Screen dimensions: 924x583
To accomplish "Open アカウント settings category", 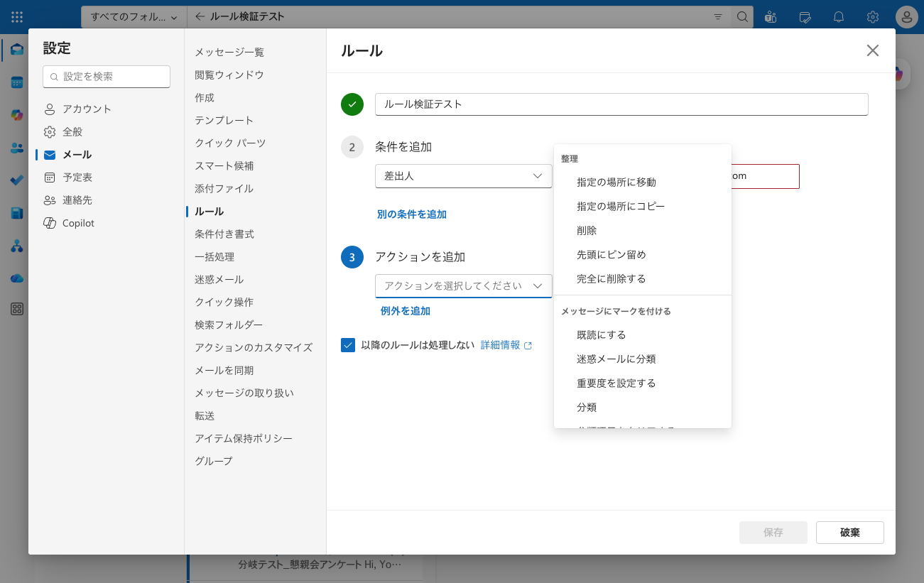I will click(x=107, y=109).
